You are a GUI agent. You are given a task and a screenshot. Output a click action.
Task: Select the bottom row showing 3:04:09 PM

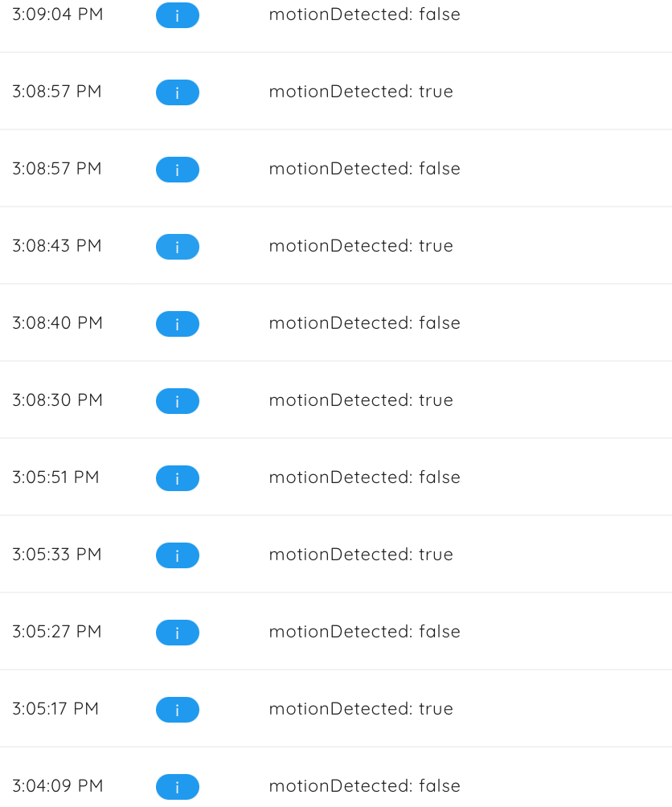point(336,786)
